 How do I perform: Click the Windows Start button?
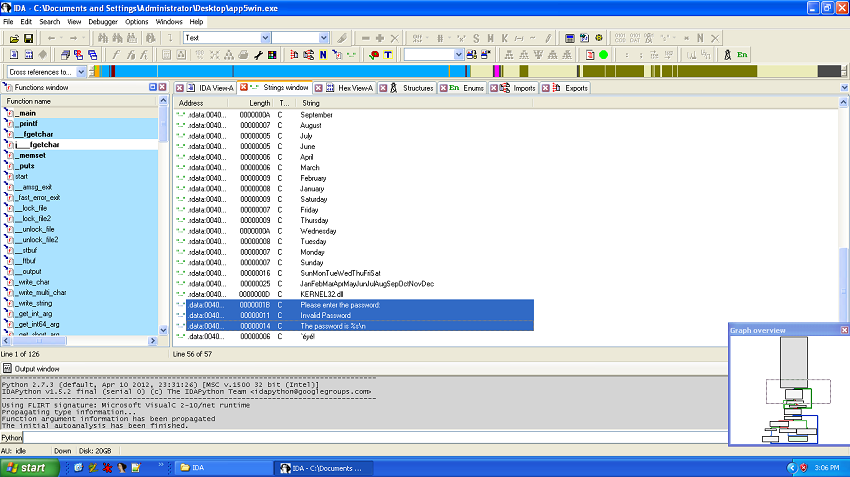click(29, 468)
